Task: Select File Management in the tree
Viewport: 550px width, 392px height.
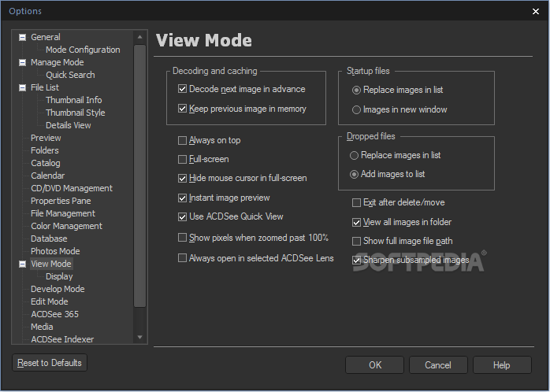Action: pyautogui.click(x=63, y=213)
